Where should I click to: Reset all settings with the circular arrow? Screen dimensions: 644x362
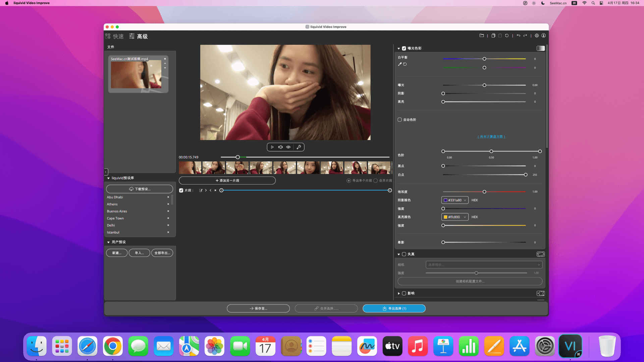507,36
